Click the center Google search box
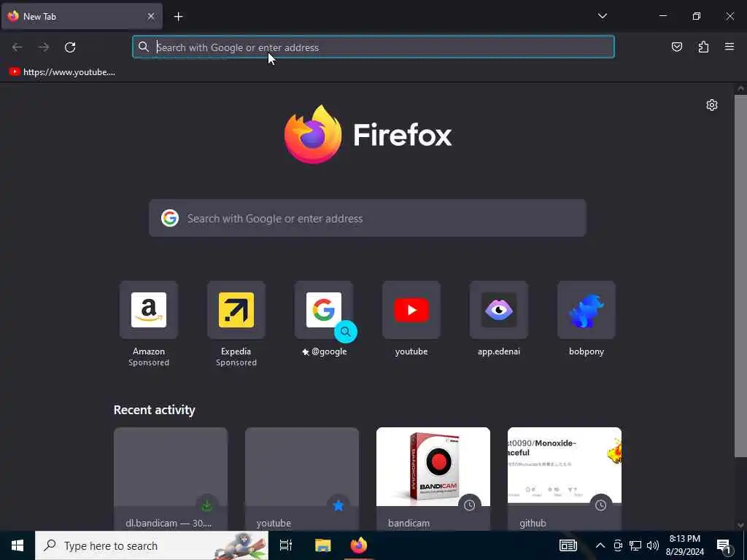747x560 pixels. 368,218
